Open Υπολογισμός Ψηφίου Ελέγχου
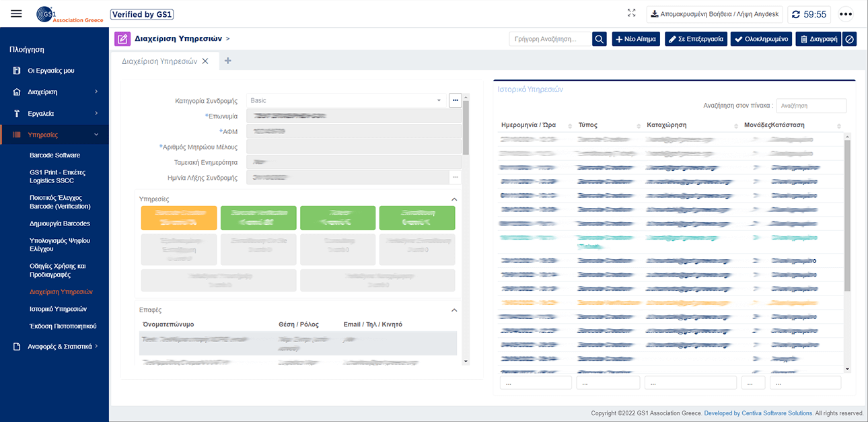Viewport: 868px width, 422px height. coord(60,244)
